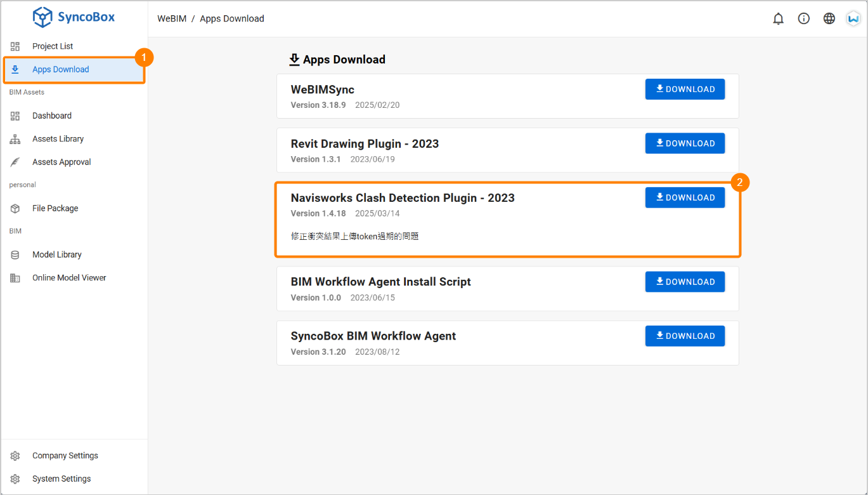The image size is (868, 495).
Task: Click Version 3.1.20 text
Action: click(x=318, y=352)
